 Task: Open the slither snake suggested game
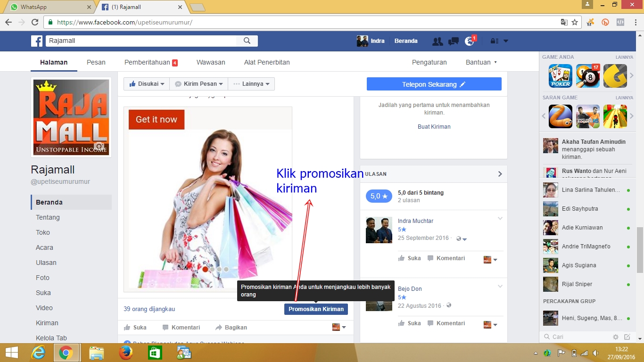pos(560,116)
